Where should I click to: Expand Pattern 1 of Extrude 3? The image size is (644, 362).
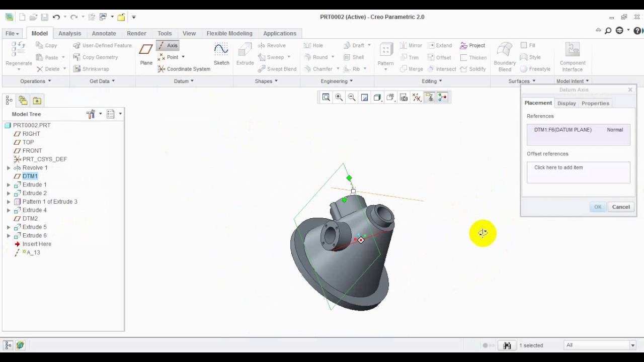pyautogui.click(x=9, y=202)
